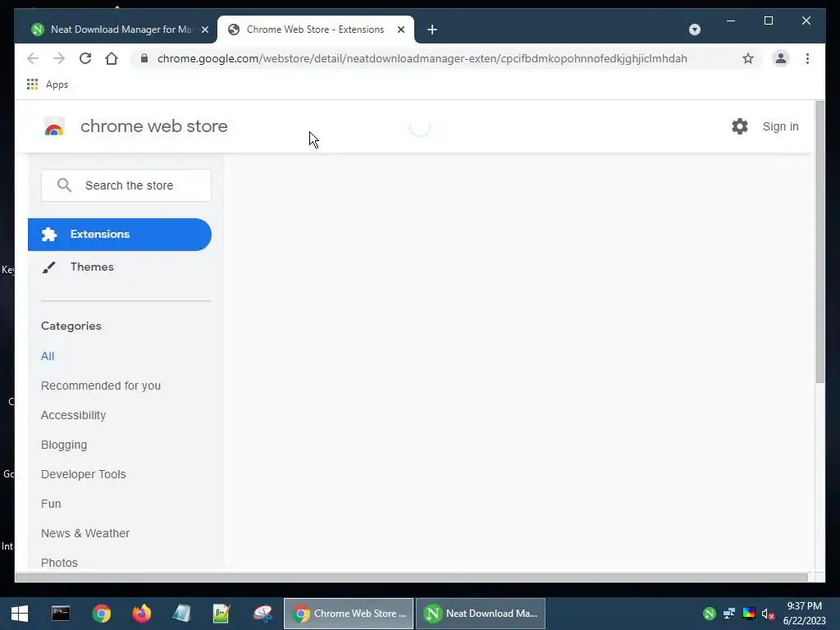Click the magnifier icon in store search
Viewport: 840px width, 630px height.
tap(64, 185)
